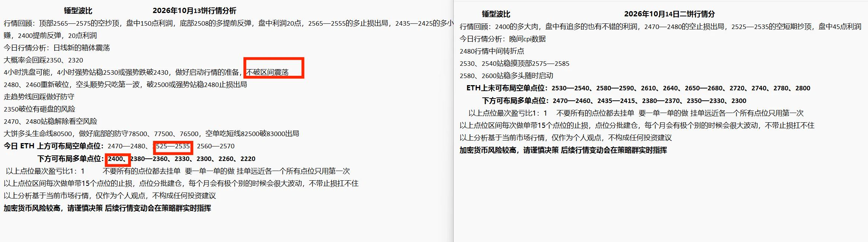Click the line '今日行情分析：日线新的箱体震荡'
This screenshot has height=242, width=868.
[57, 48]
